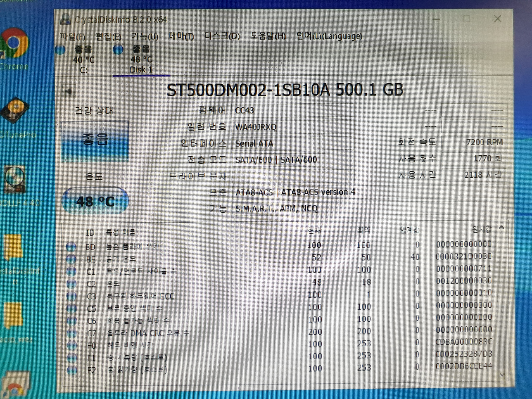Click the firmware field CC43
532x399 pixels.
pos(293,110)
